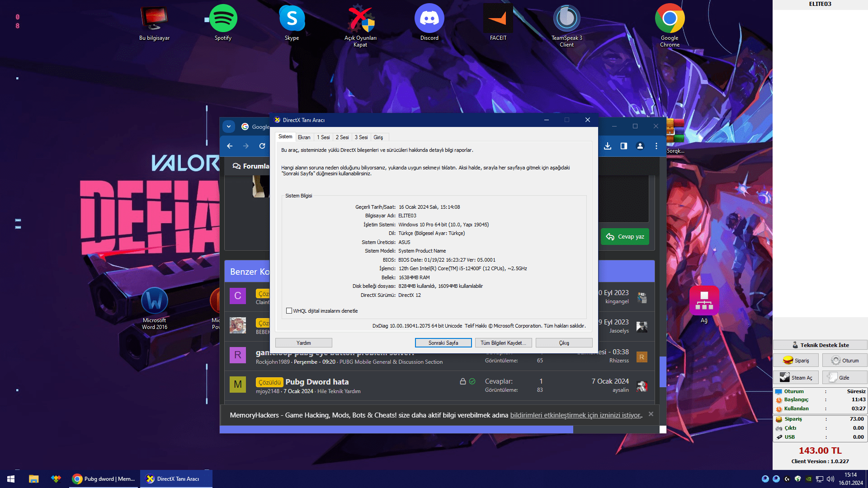The height and width of the screenshot is (488, 868).
Task: Switch to Pubg dword Chrome taskbar item
Action: (104, 479)
